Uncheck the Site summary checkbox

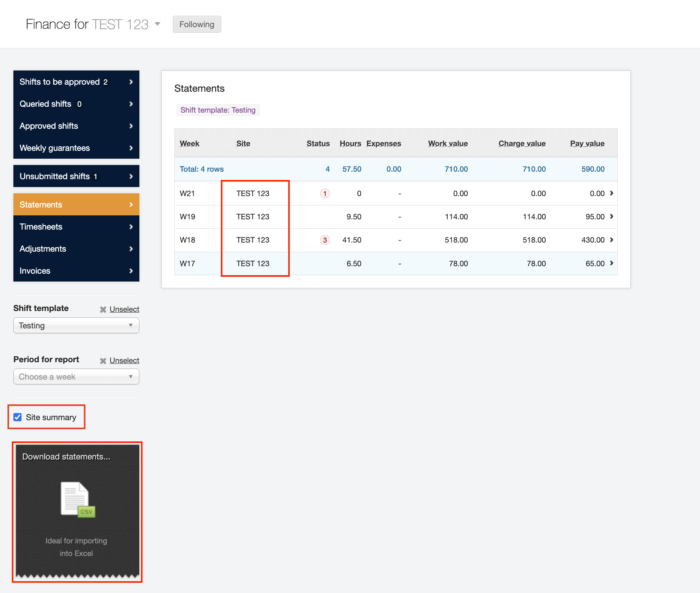click(x=18, y=417)
